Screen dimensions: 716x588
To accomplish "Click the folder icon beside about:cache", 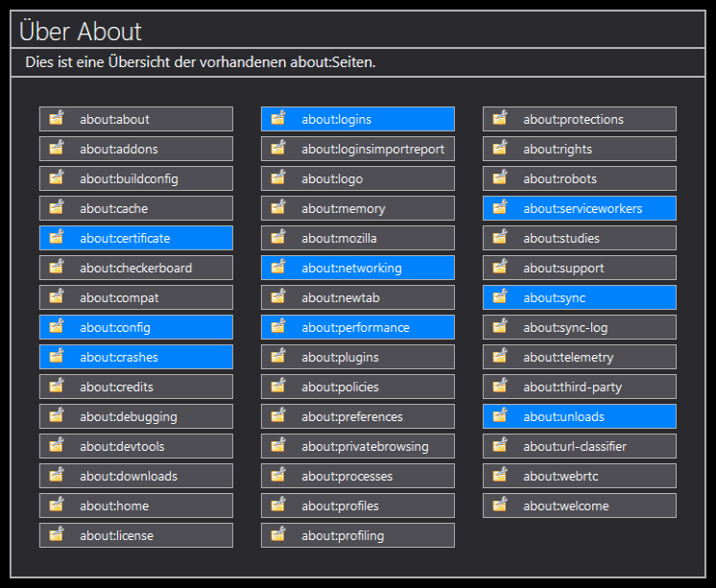I will coord(57,207).
